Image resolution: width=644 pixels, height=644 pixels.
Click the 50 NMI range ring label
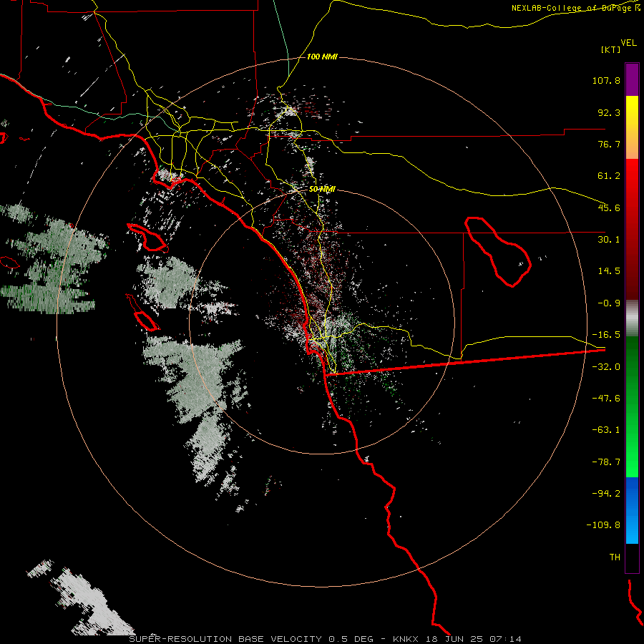tap(323, 190)
